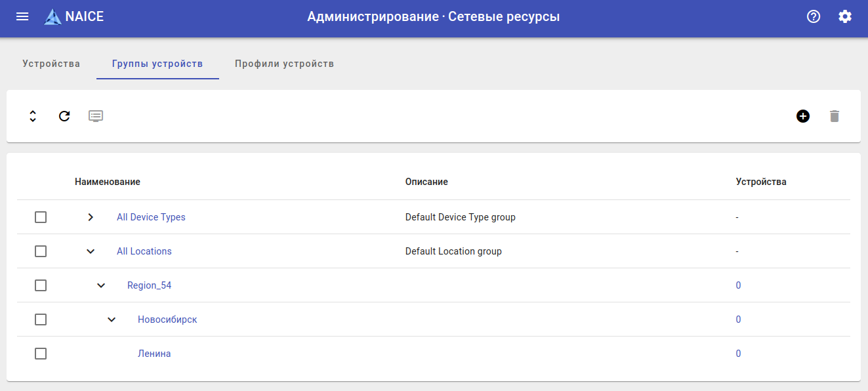Tick the Ленина row checkbox
The image size is (868, 391).
(x=41, y=354)
